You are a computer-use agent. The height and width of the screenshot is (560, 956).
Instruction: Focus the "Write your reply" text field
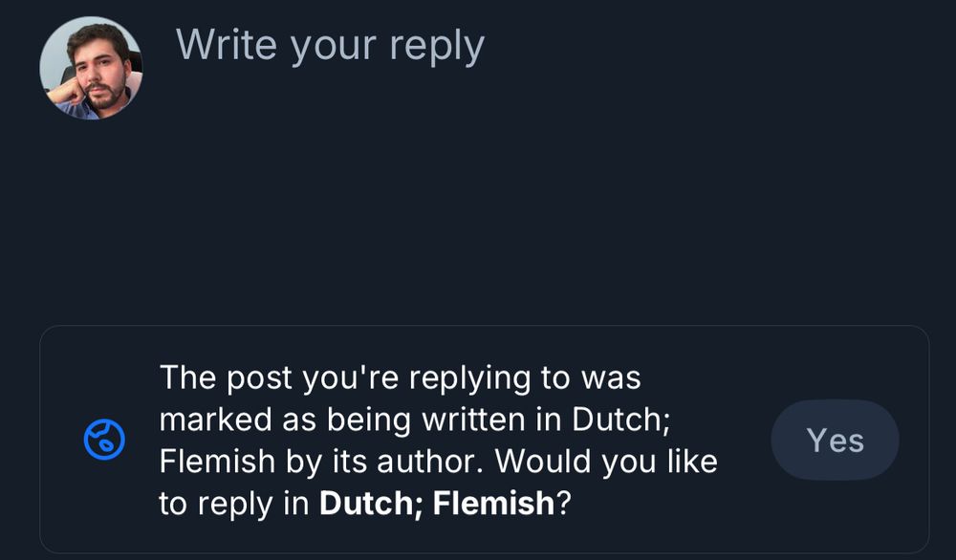(x=330, y=45)
